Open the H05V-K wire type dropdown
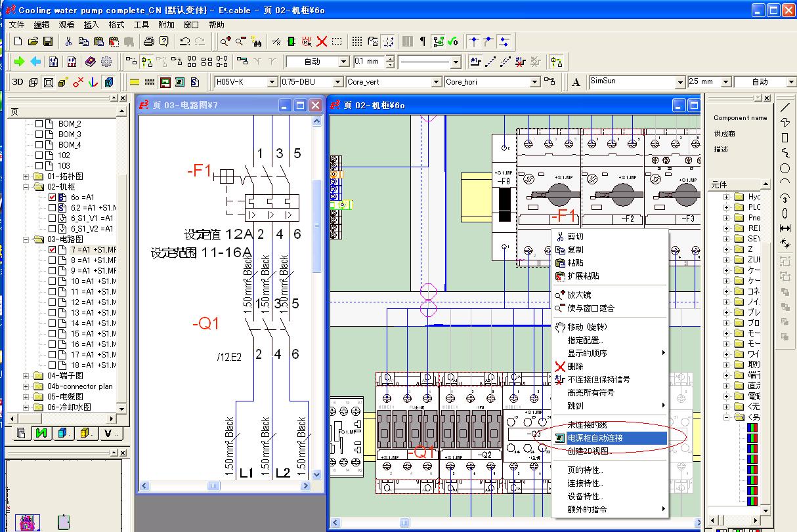 (x=272, y=82)
